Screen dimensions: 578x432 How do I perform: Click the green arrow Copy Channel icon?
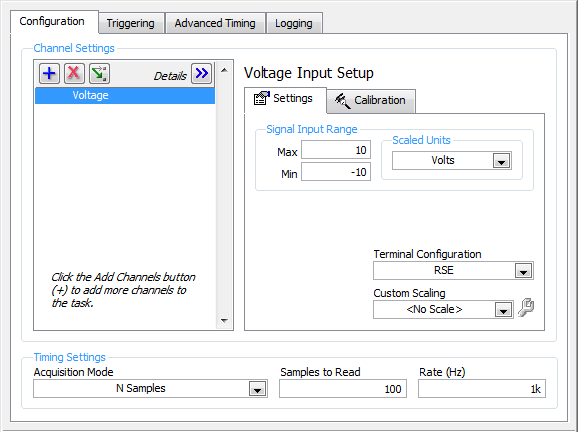pos(99,73)
